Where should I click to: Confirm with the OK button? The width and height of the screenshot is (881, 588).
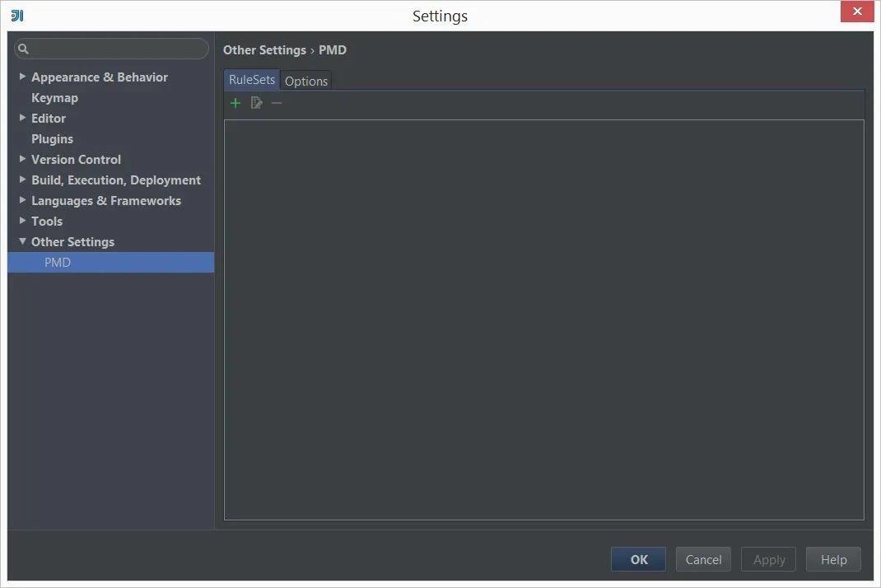[638, 559]
